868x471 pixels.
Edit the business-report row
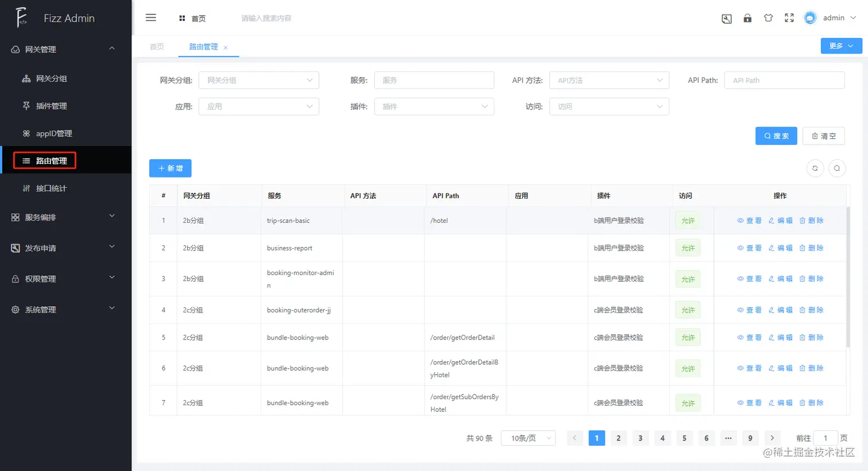click(780, 248)
